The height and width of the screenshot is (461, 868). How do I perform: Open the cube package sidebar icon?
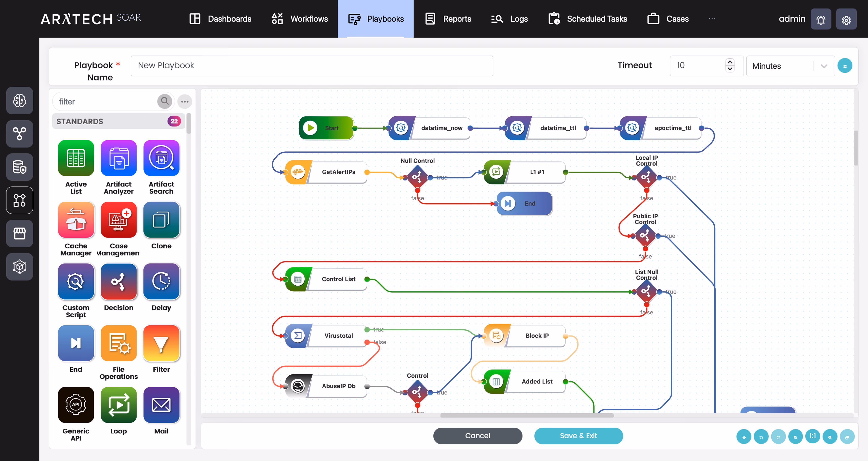click(20, 267)
